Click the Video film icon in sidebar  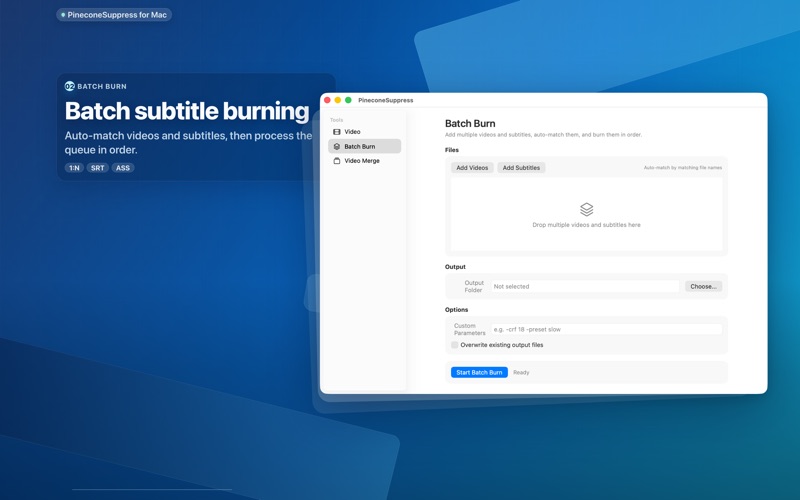point(337,132)
